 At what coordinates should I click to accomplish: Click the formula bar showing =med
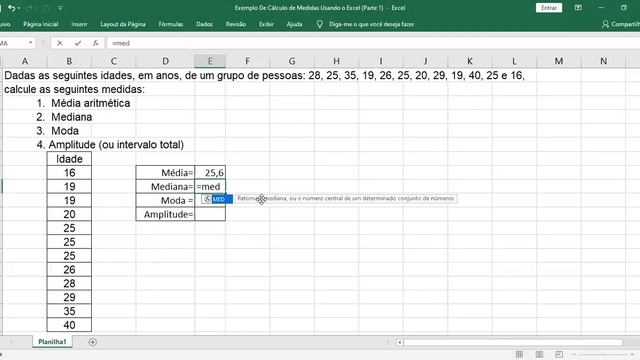click(373, 43)
